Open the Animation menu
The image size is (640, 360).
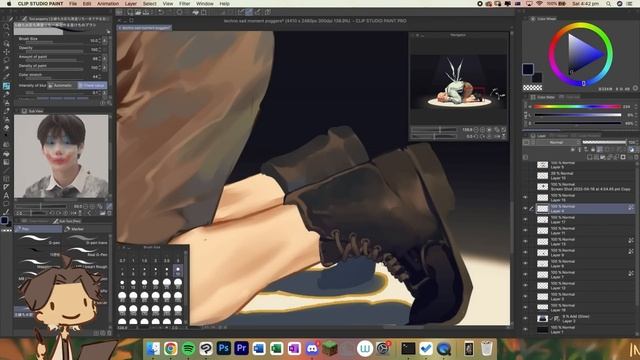(x=108, y=4)
